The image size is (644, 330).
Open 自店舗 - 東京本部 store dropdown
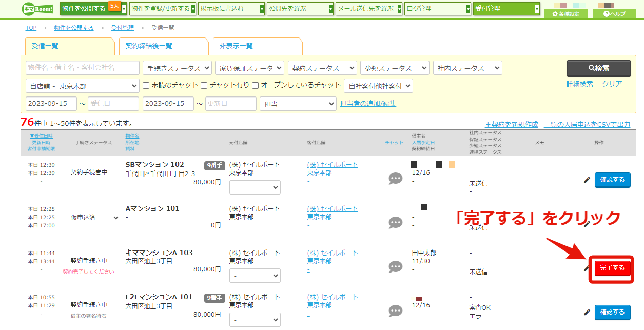(x=82, y=86)
